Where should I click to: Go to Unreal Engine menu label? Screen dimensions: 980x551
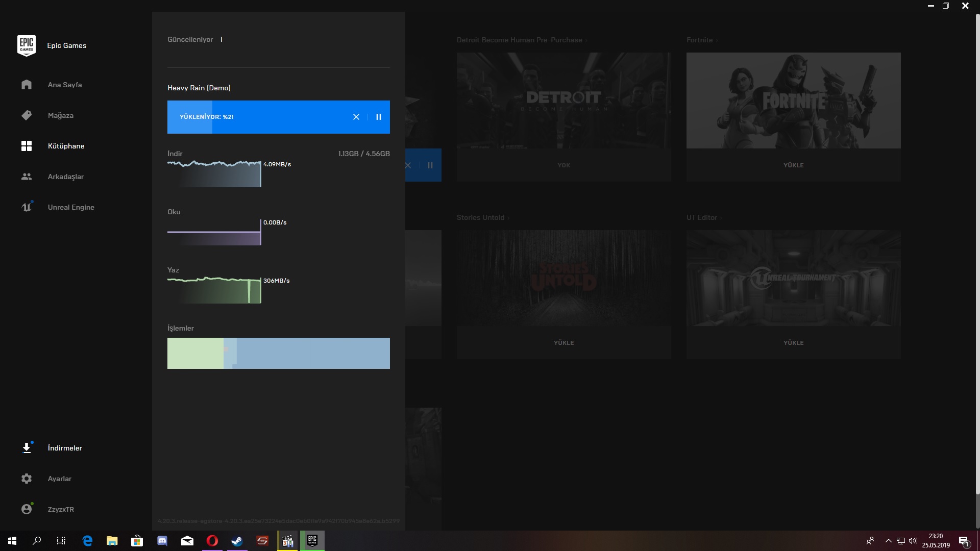pos(71,207)
